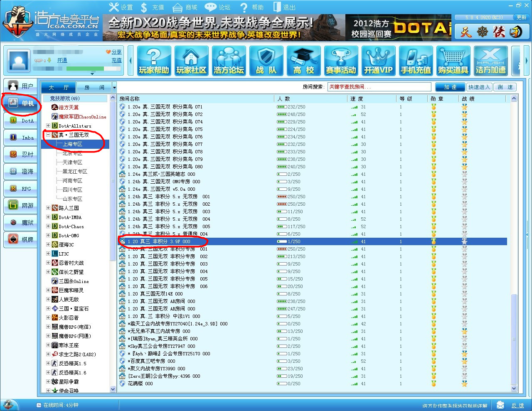Click the 更新 update button
The height and width of the screenshot is (411, 532).
pos(521,17)
